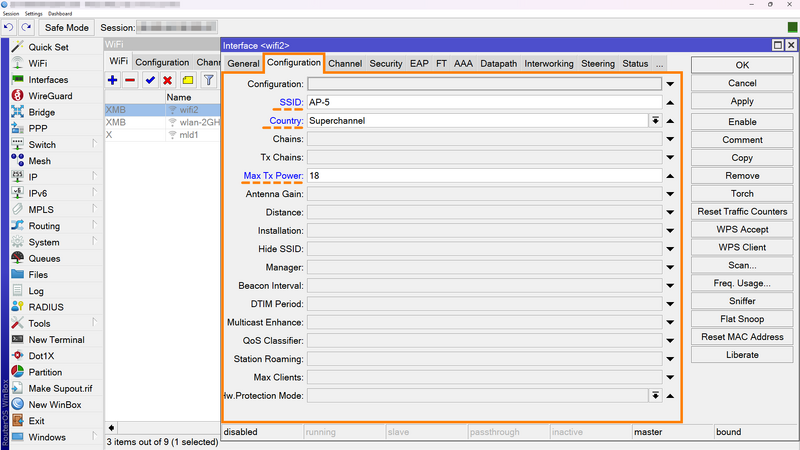The width and height of the screenshot is (800, 450).
Task: Open Dot1X sidebar entry
Action: coord(41,356)
